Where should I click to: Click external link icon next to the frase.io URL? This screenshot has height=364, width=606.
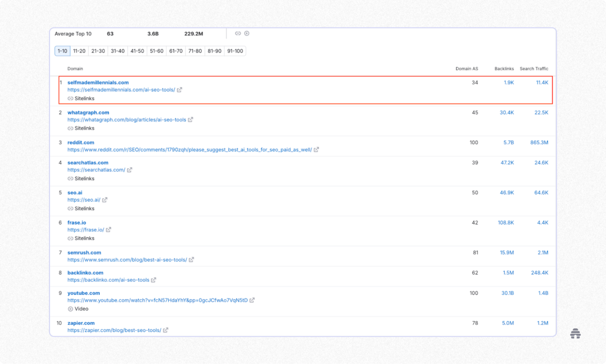(109, 230)
